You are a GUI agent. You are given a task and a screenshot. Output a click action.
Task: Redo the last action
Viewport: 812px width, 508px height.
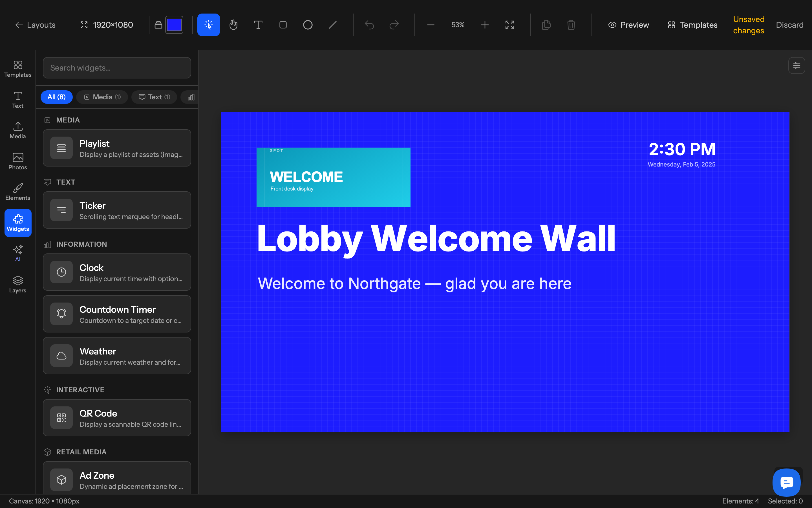coord(394,25)
